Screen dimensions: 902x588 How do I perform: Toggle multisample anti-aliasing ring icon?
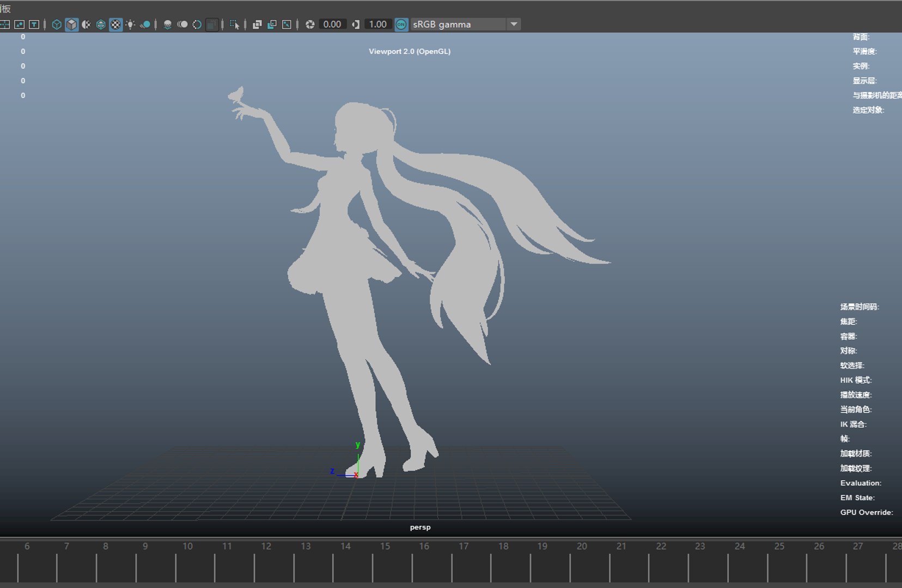pos(197,24)
